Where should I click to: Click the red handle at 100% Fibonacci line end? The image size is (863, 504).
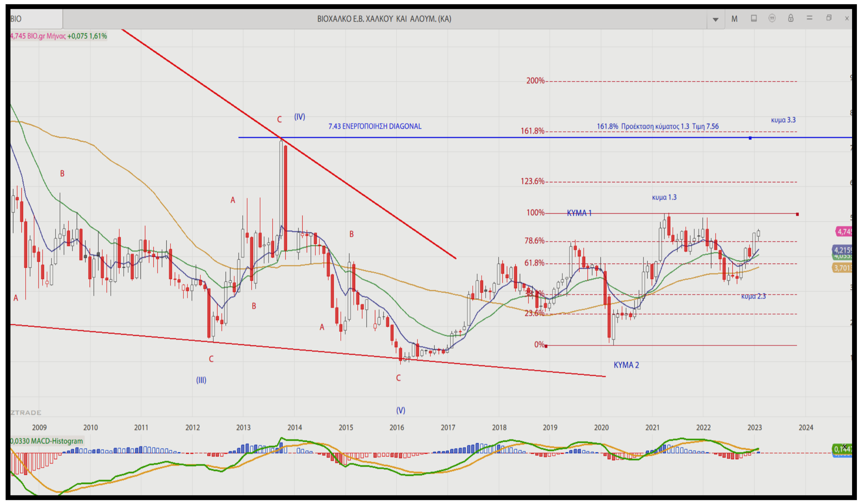(798, 214)
